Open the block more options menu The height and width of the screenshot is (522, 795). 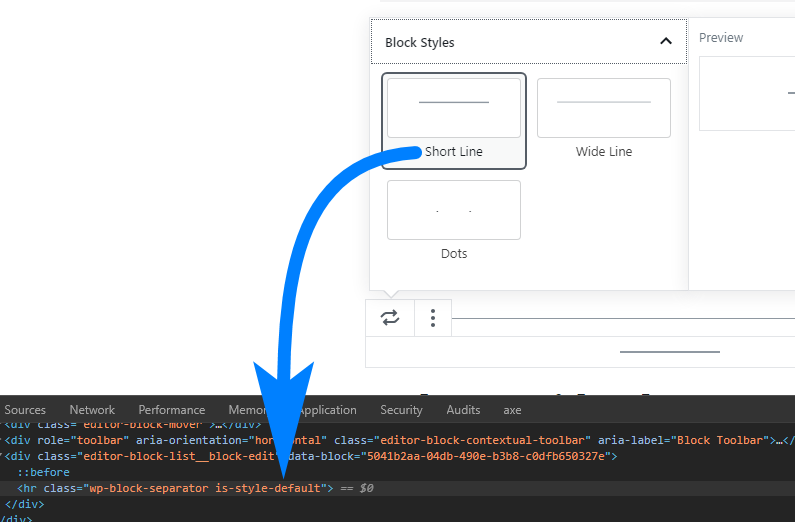(x=432, y=318)
